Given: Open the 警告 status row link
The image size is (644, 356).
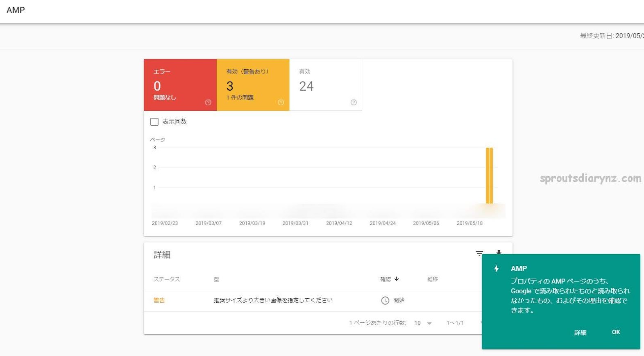Looking at the screenshot, I should tap(159, 300).
